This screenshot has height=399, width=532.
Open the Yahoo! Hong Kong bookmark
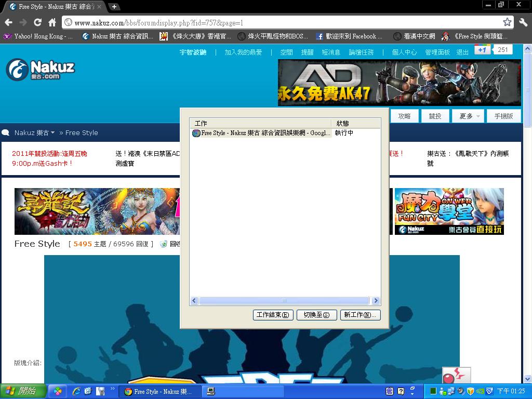(38, 36)
